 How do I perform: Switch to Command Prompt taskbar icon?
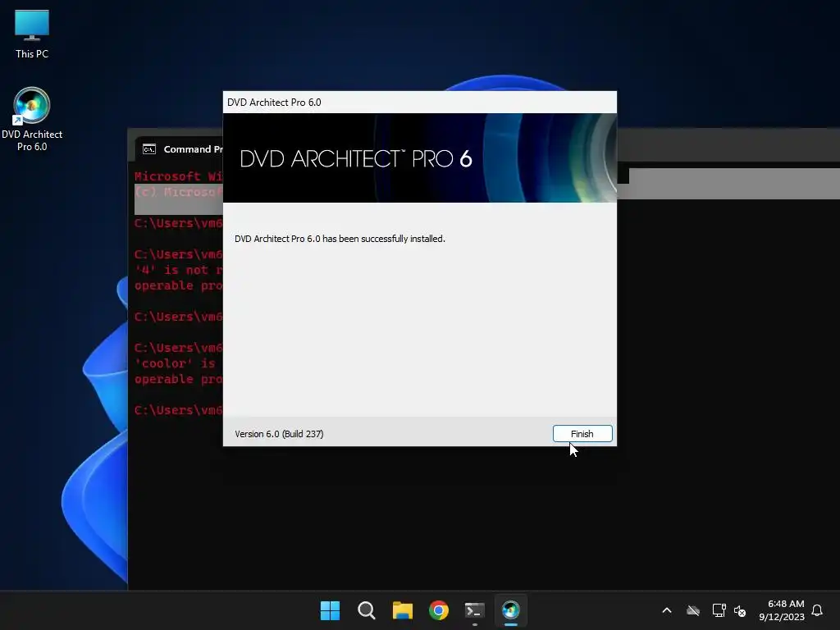coord(475,610)
